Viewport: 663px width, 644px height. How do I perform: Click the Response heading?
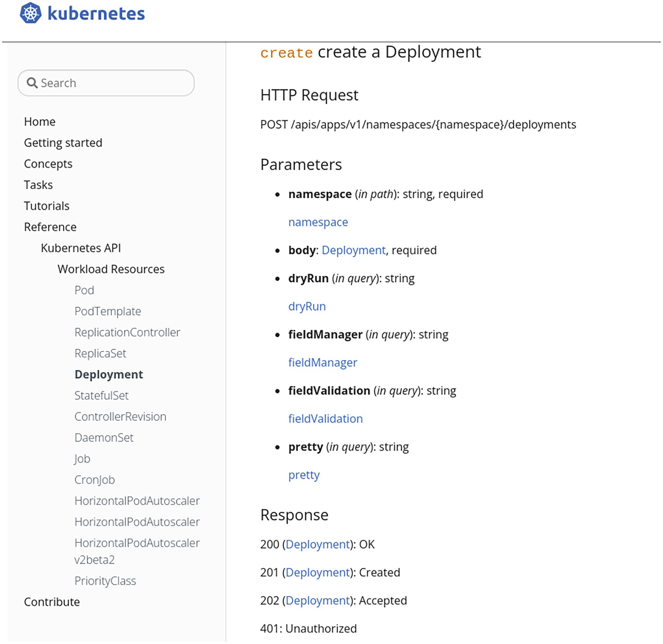pyautogui.click(x=294, y=515)
